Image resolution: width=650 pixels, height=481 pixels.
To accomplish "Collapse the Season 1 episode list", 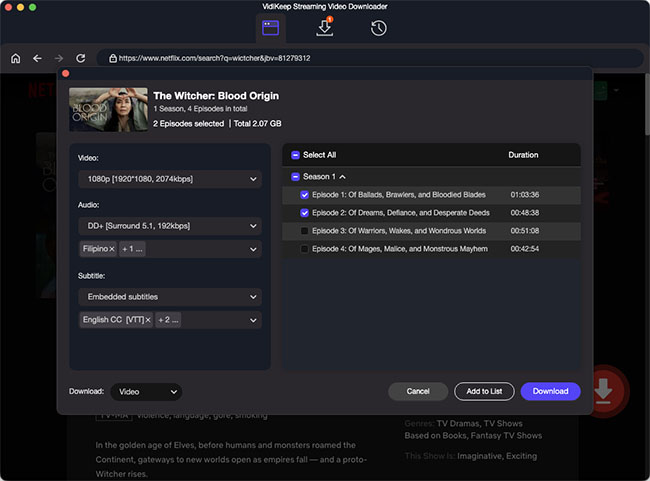I will (342, 177).
